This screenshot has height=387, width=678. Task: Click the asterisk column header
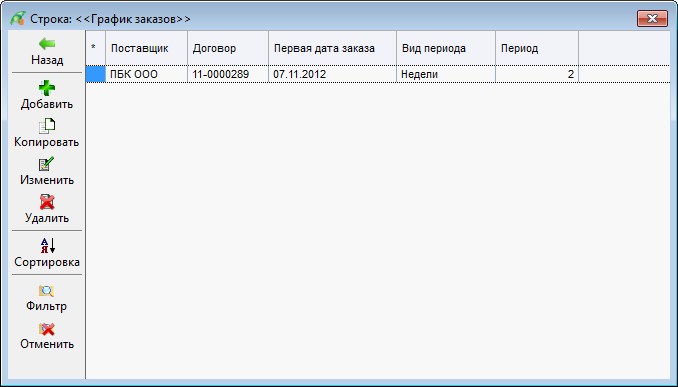click(96, 48)
